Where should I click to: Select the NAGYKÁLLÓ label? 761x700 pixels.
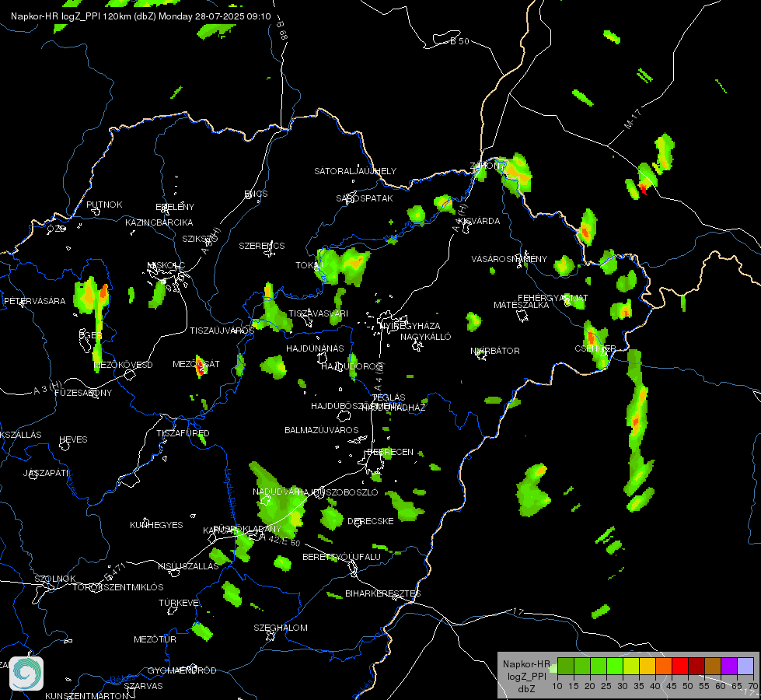pos(426,337)
